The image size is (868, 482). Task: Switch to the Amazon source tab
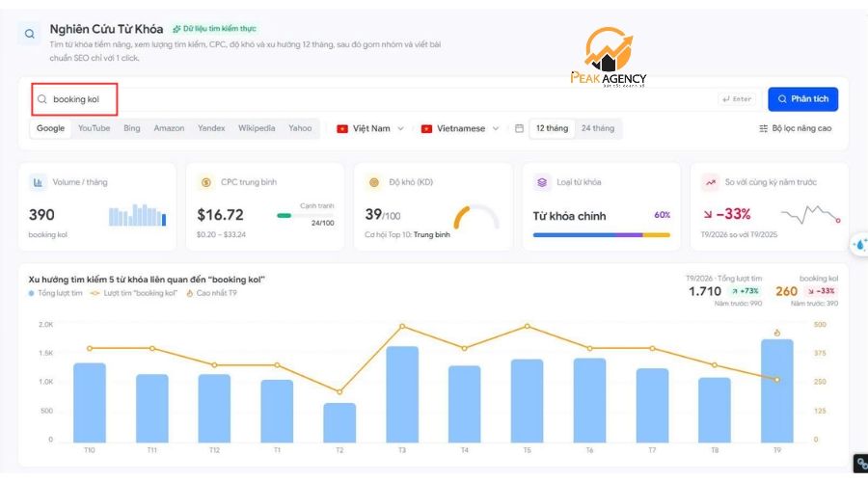[169, 128]
